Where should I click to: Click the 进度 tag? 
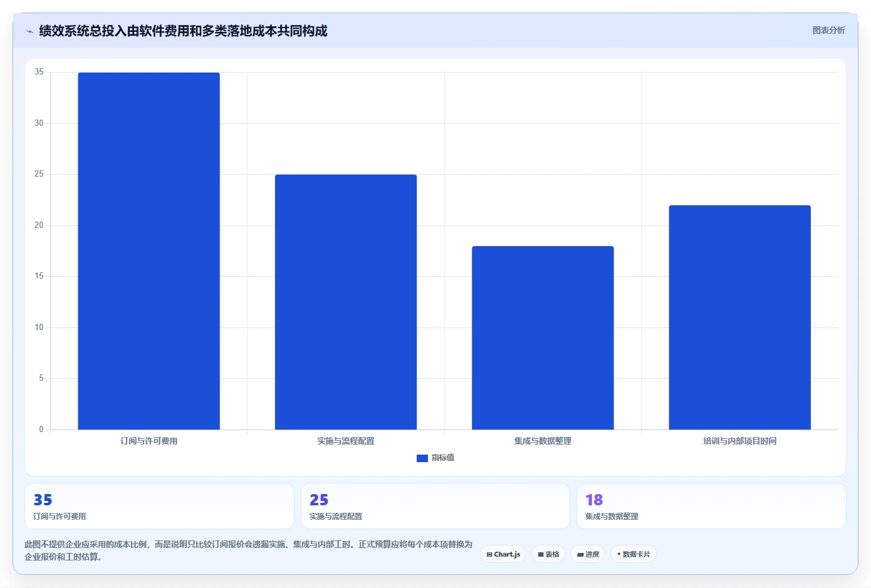(588, 554)
